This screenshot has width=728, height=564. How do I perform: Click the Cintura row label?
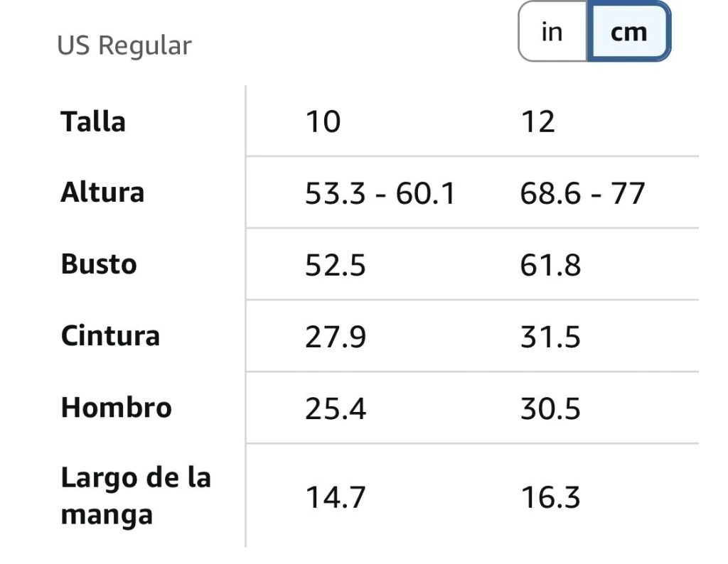pos(110,336)
